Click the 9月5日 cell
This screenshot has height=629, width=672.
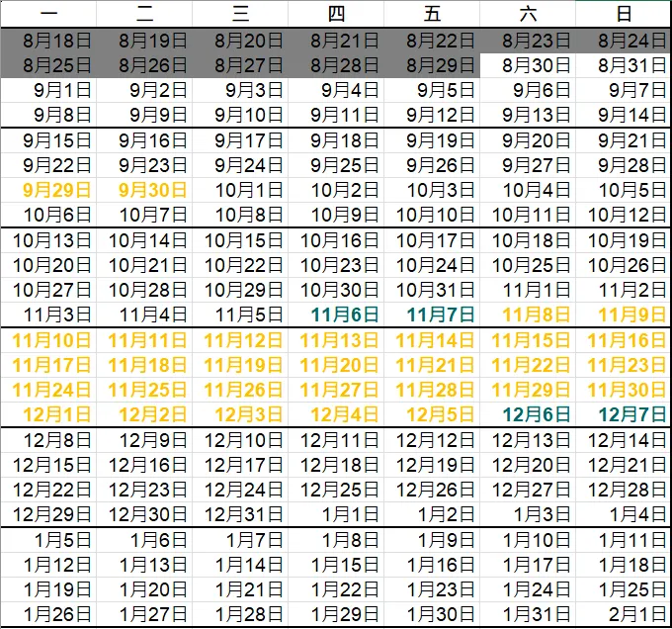(x=432, y=90)
